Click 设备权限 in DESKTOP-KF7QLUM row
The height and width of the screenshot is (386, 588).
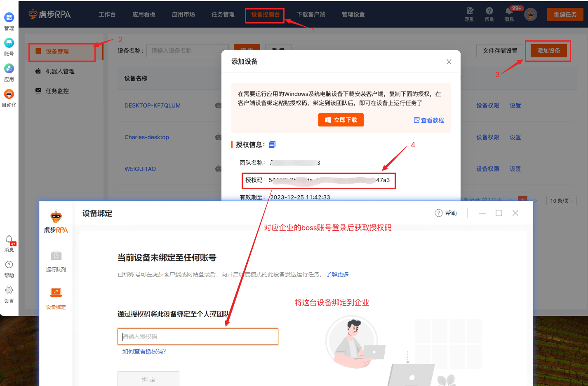coord(488,105)
